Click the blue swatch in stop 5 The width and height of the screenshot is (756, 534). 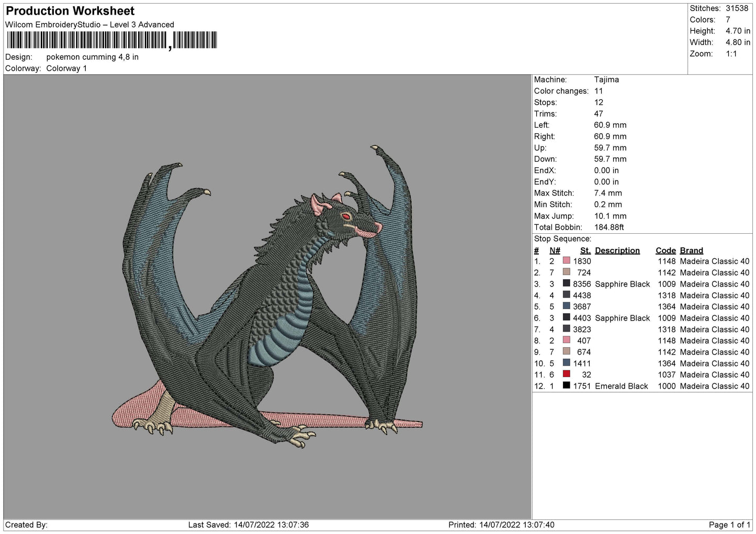coord(566,306)
